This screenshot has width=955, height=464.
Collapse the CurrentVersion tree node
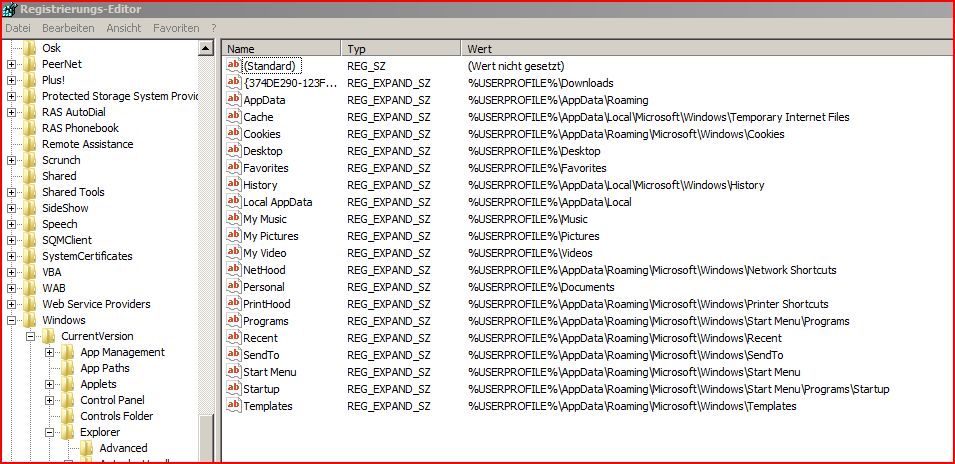point(30,336)
